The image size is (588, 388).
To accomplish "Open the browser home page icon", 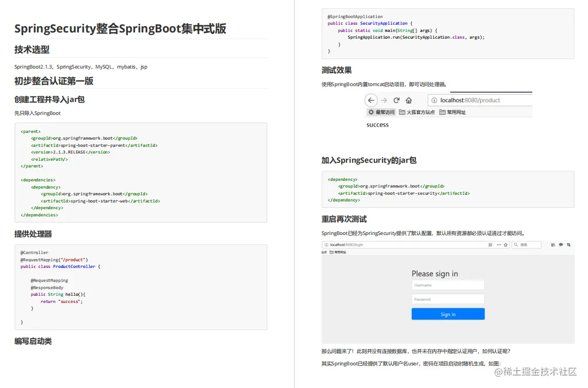I will [409, 100].
